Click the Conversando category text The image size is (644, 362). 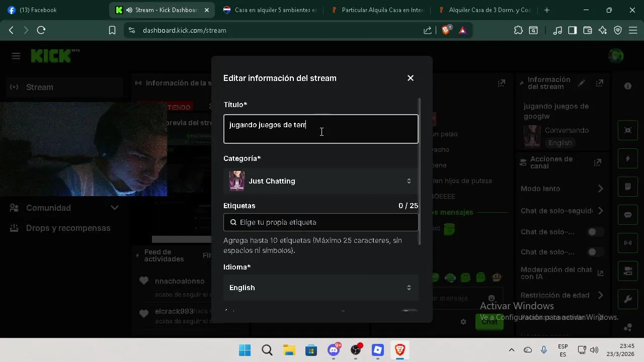pos(567,130)
